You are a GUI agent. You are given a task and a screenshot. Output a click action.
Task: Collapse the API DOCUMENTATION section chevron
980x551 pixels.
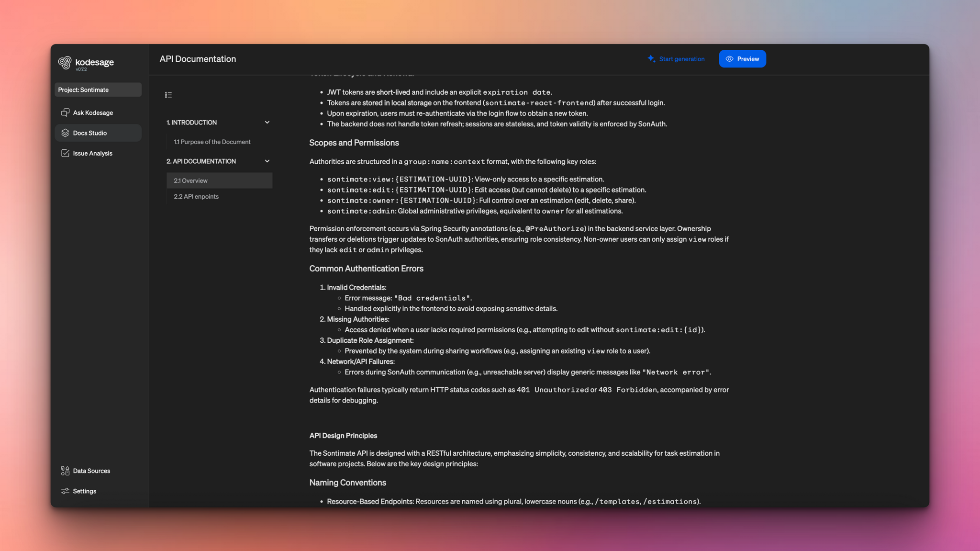[x=267, y=161]
